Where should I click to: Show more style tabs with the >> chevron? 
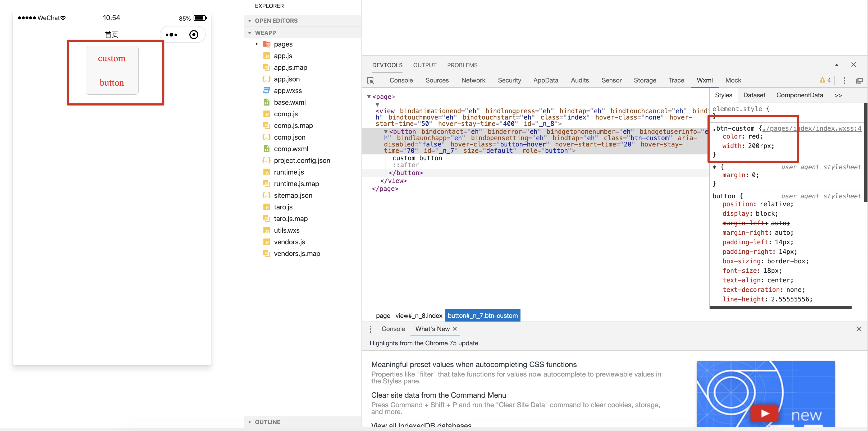click(838, 95)
